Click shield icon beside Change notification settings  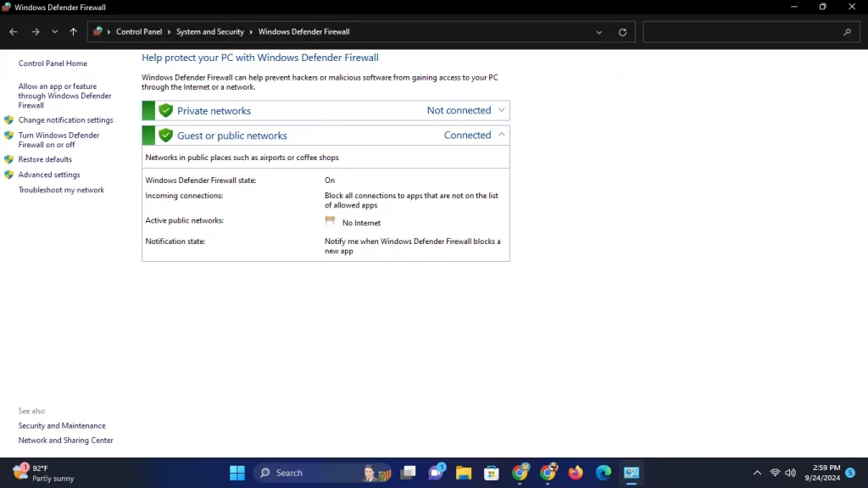pyautogui.click(x=8, y=120)
